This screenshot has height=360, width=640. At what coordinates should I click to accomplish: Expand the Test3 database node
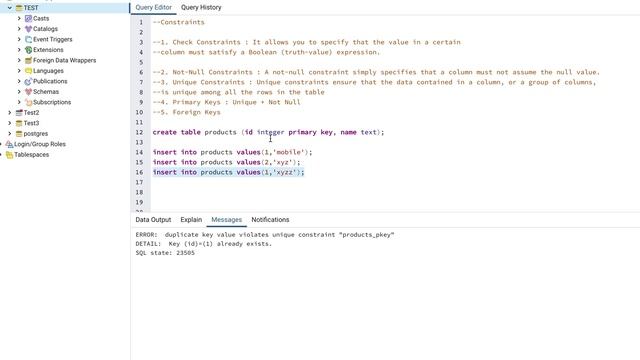(9, 123)
